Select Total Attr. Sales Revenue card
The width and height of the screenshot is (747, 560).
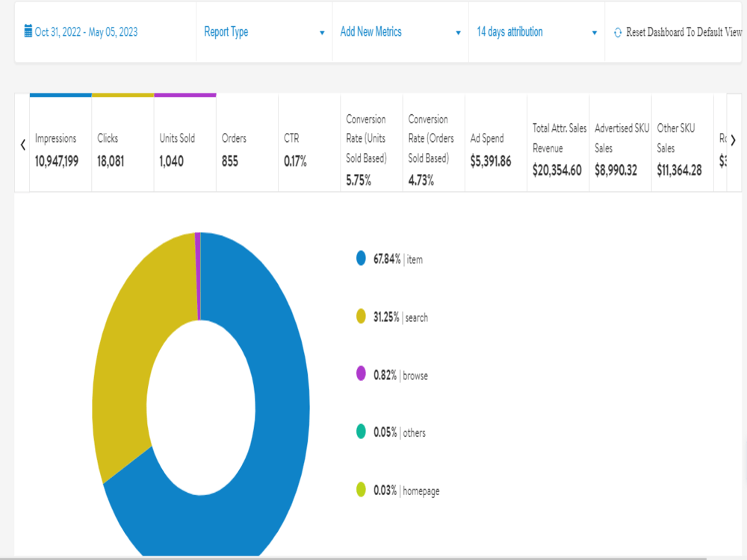point(558,143)
